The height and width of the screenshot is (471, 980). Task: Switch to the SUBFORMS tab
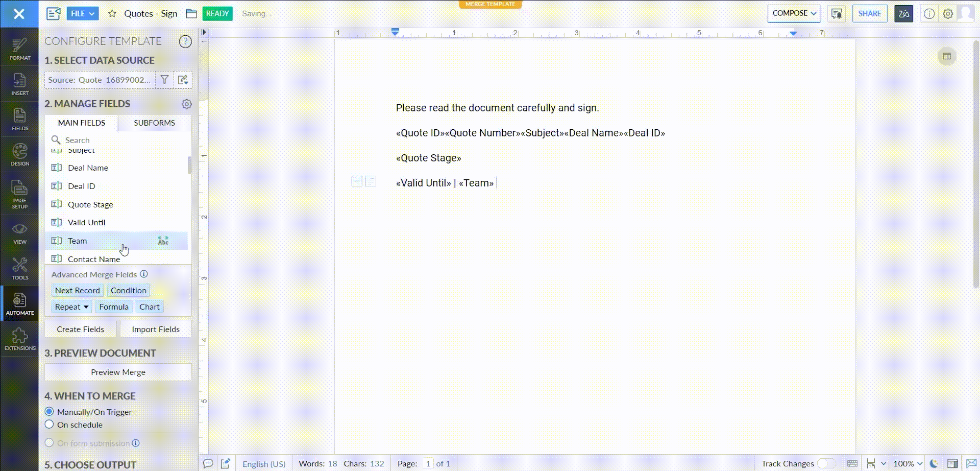pyautogui.click(x=154, y=123)
